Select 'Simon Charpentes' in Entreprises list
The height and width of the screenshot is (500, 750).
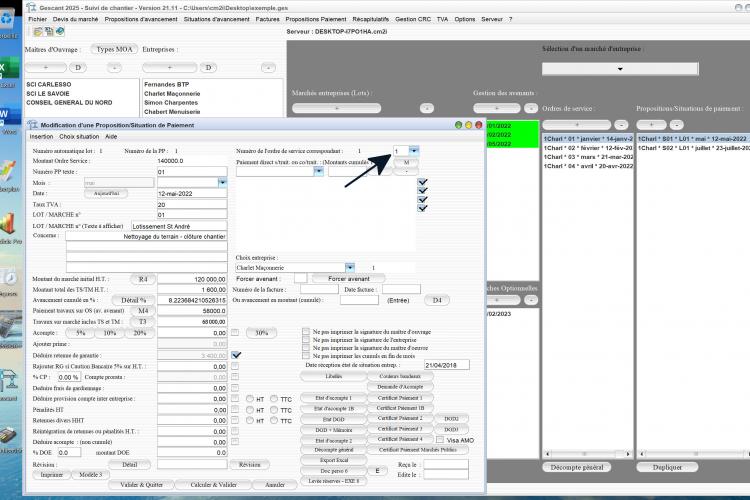171,103
